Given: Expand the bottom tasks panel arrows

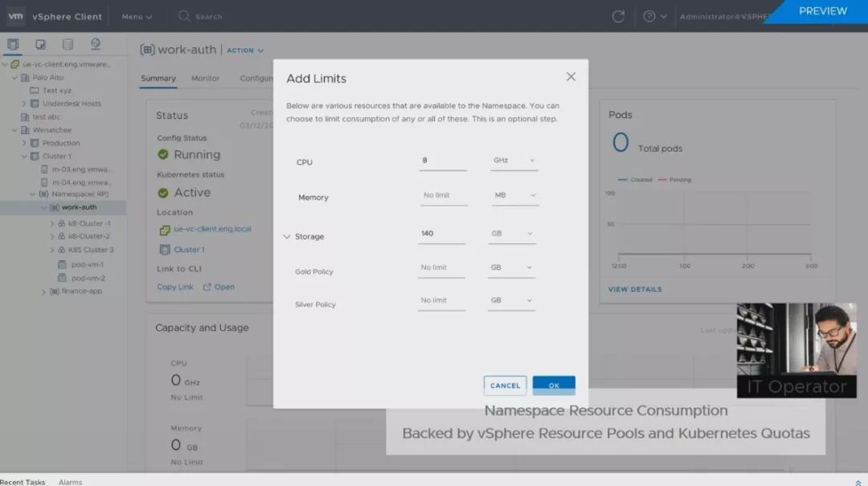Looking at the screenshot, I should pos(858,483).
